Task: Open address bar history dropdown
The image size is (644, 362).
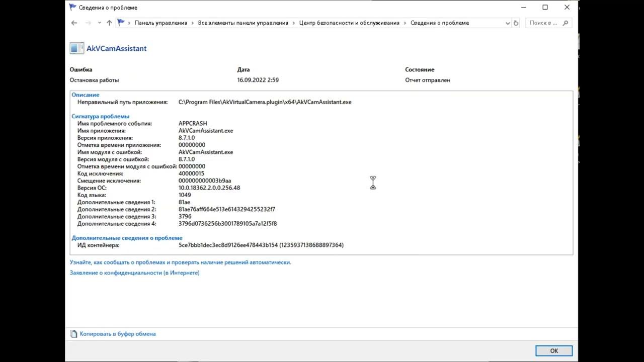Action: click(508, 23)
